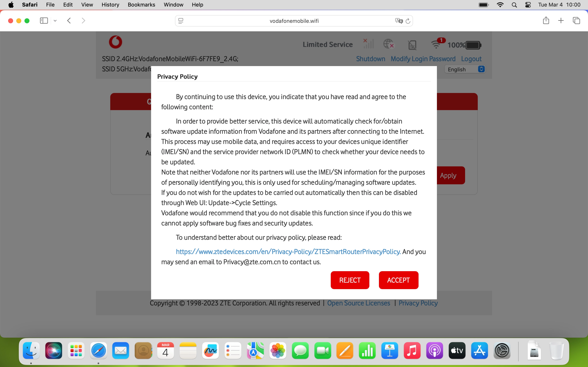Screen dimensions: 588x367
Task: Click the SIM card status icon
Action: coord(412,45)
